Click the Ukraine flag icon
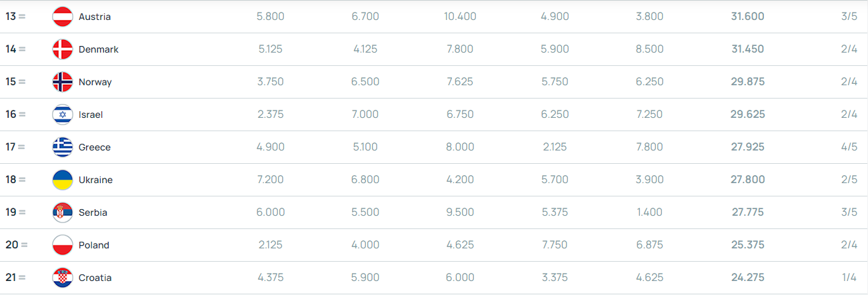The image size is (868, 295). point(62,180)
